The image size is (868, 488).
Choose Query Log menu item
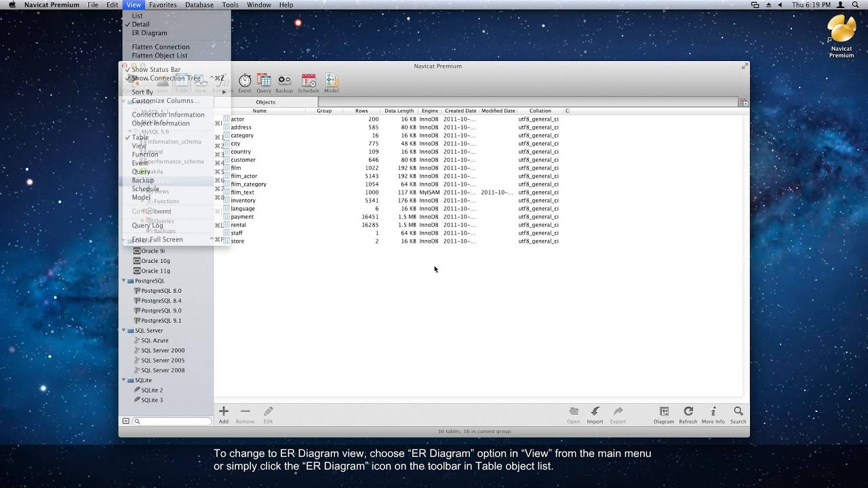[x=147, y=226]
